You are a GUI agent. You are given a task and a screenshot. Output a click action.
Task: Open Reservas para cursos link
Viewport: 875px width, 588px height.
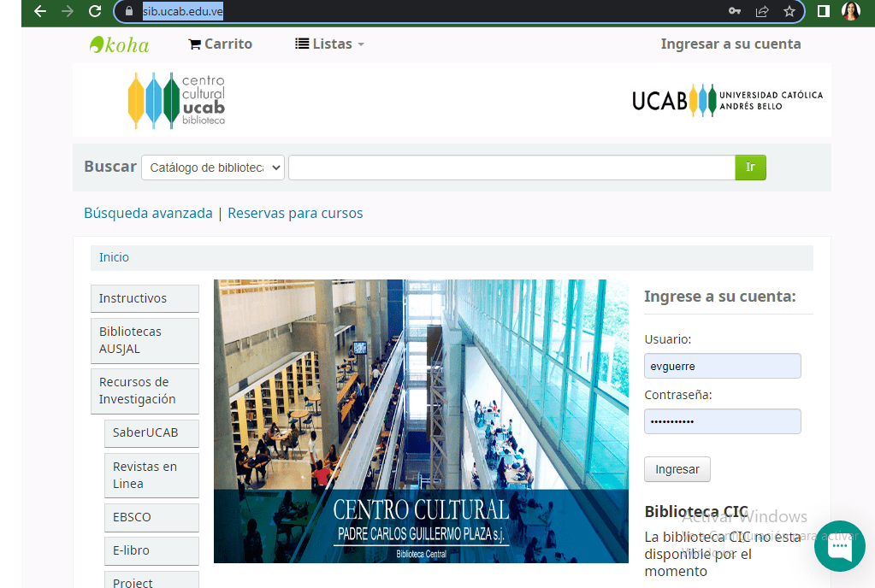(295, 214)
